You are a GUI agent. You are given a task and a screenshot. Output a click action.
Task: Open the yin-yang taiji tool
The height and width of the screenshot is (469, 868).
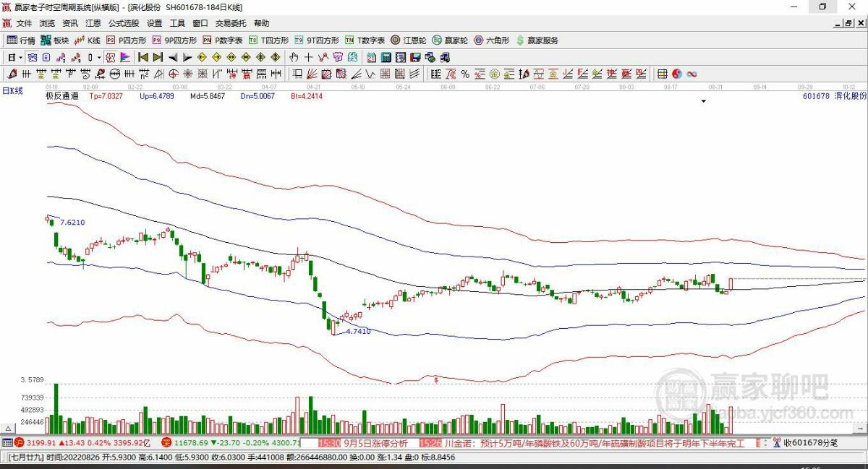(677, 74)
